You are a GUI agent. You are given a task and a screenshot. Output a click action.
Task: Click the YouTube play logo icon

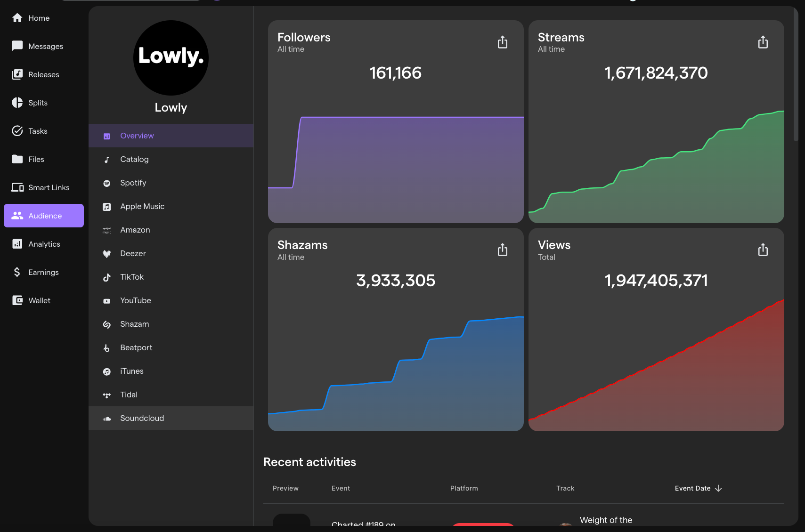tap(107, 301)
